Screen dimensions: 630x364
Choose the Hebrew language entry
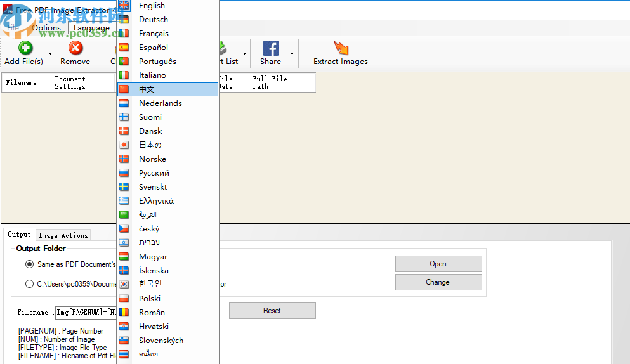168,242
